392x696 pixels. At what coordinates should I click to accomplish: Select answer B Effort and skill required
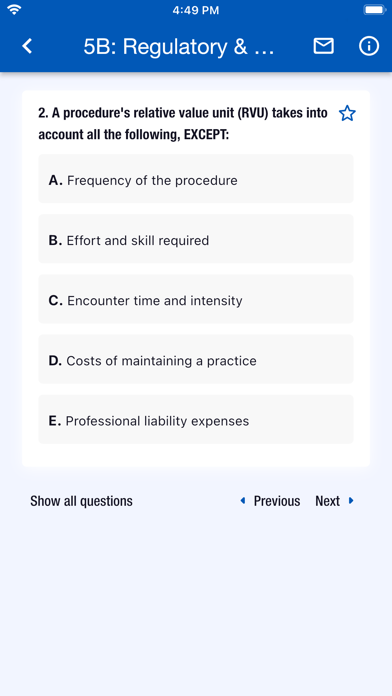click(196, 239)
